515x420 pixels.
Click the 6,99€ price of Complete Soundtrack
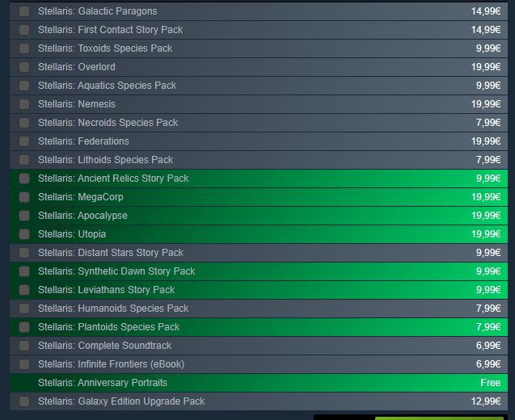(x=488, y=346)
